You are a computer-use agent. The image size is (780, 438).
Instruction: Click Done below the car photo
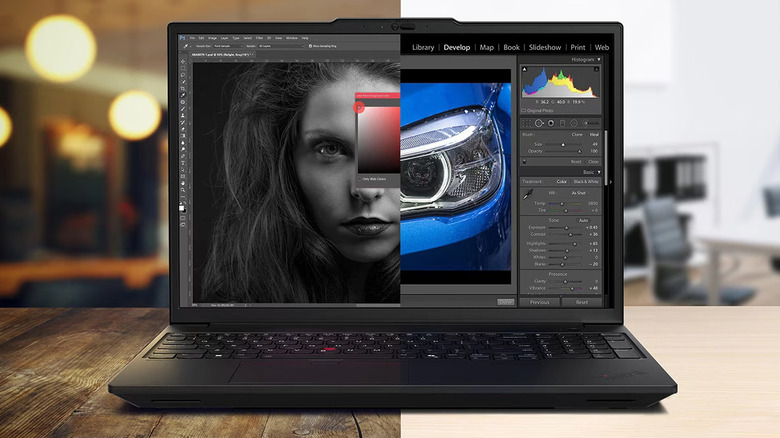click(x=505, y=302)
